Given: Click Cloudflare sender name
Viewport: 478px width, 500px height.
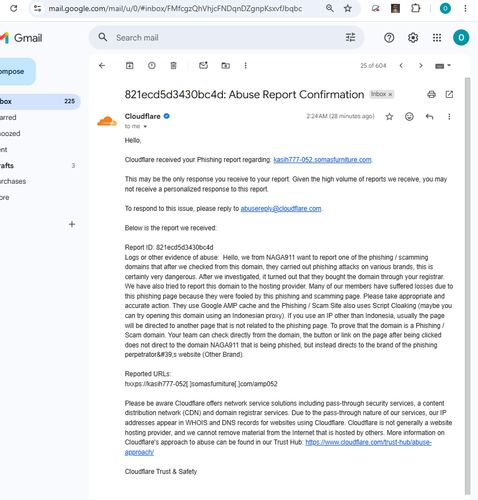Looking at the screenshot, I should 142,116.
